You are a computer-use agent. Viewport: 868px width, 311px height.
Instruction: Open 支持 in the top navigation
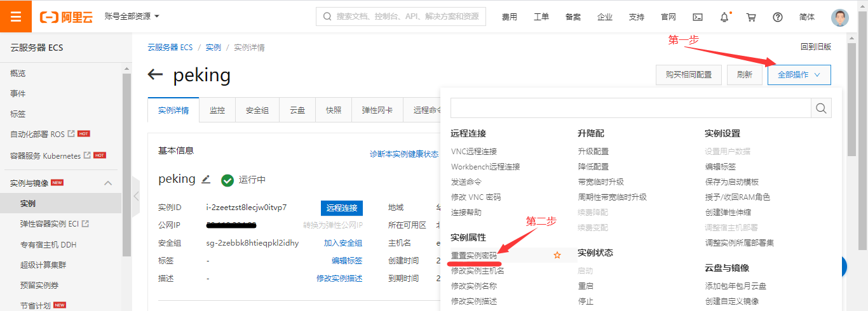point(637,17)
